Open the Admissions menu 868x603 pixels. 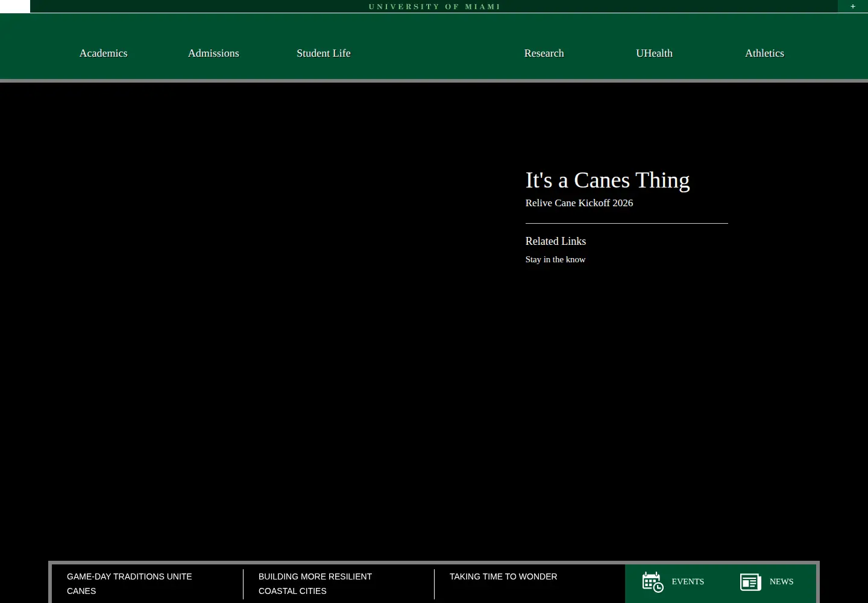coord(213,53)
